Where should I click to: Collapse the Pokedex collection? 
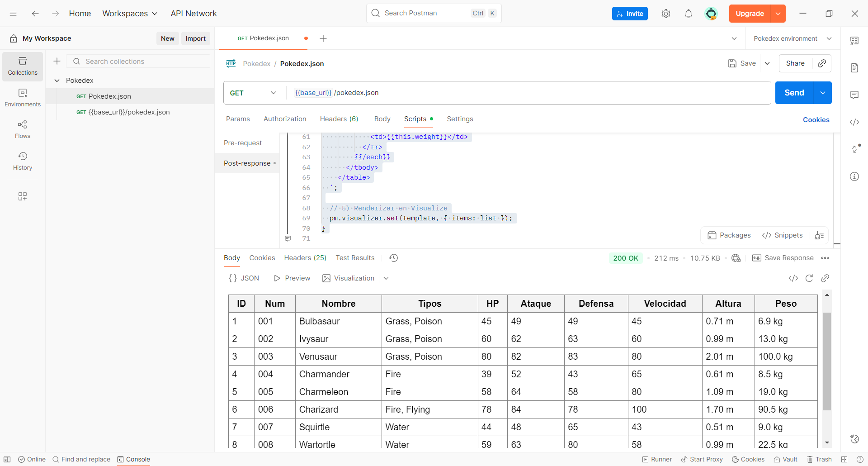coord(57,81)
